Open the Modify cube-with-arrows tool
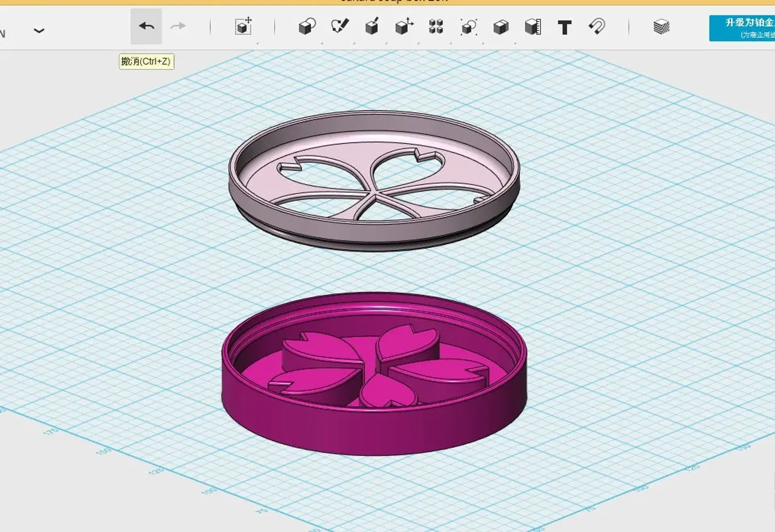Image resolution: width=775 pixels, height=532 pixels. 404,27
